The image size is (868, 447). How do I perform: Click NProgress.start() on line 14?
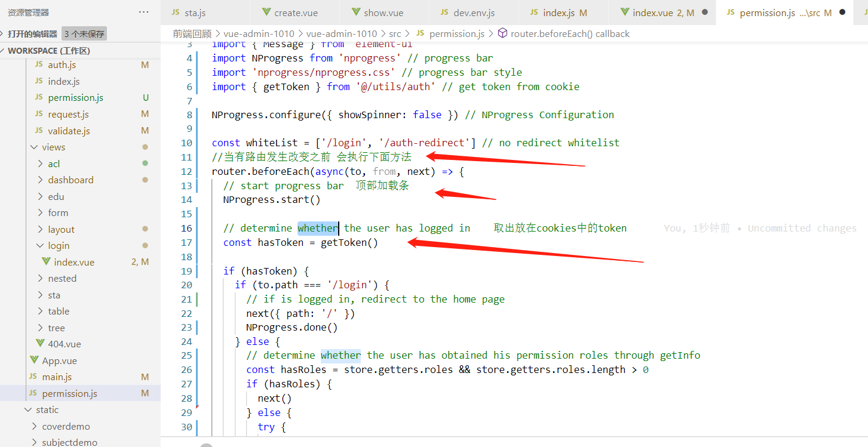(x=272, y=199)
